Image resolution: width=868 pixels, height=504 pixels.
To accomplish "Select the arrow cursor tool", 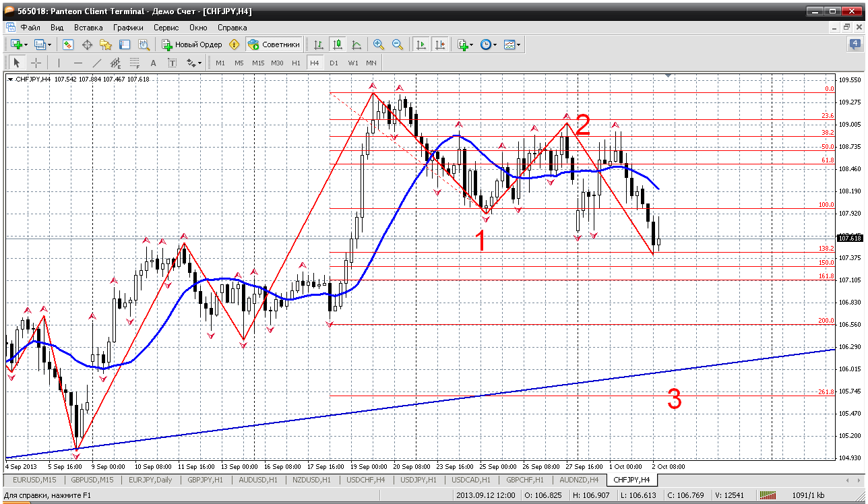I will click(18, 63).
